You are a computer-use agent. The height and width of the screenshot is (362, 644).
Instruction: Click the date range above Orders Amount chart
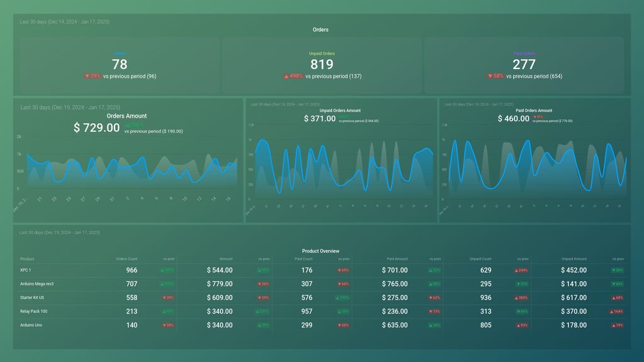pyautogui.click(x=70, y=107)
